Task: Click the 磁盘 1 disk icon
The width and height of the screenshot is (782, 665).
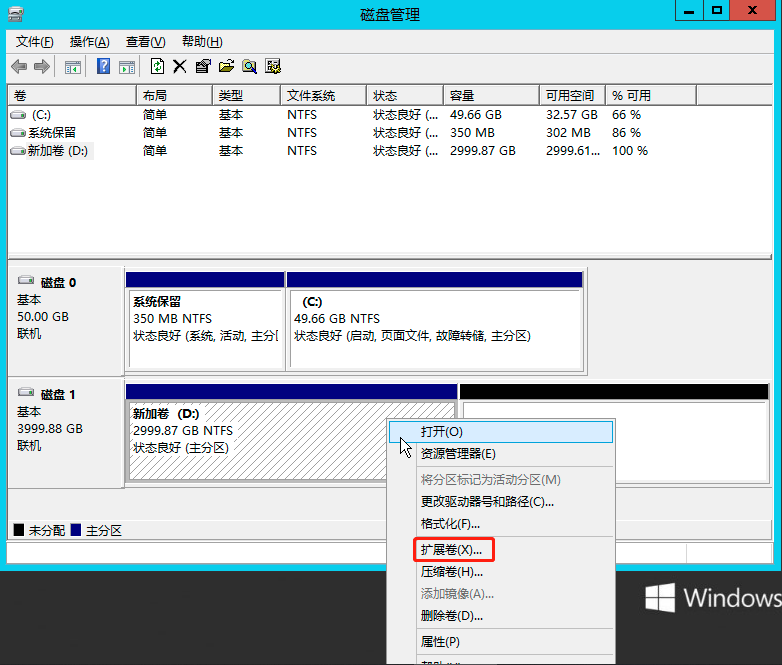Action: coord(26,393)
